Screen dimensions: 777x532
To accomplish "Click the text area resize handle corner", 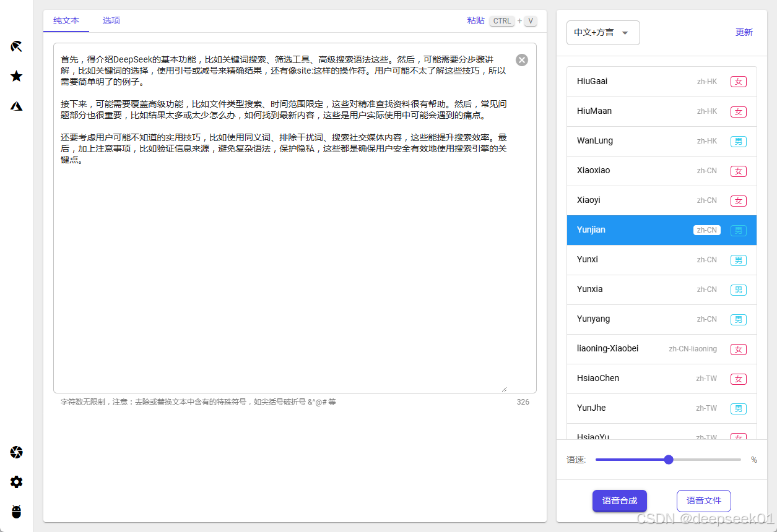I will click(504, 389).
